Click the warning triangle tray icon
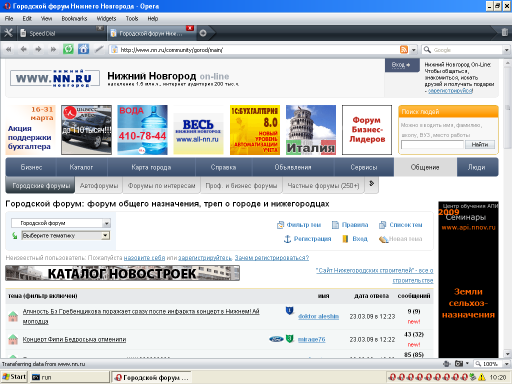This screenshot has width=512, height=384. tap(482, 377)
